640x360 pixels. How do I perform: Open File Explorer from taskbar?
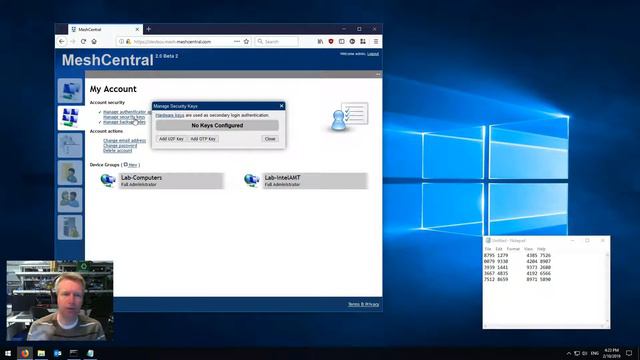[x=41, y=353]
